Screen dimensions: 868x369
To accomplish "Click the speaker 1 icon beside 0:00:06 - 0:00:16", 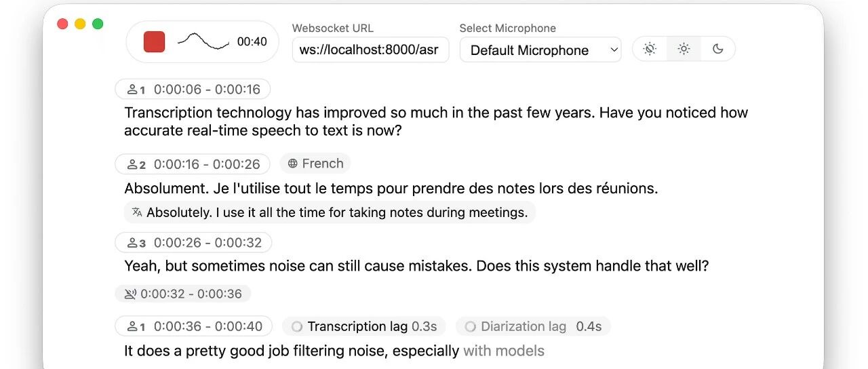I will (x=132, y=90).
